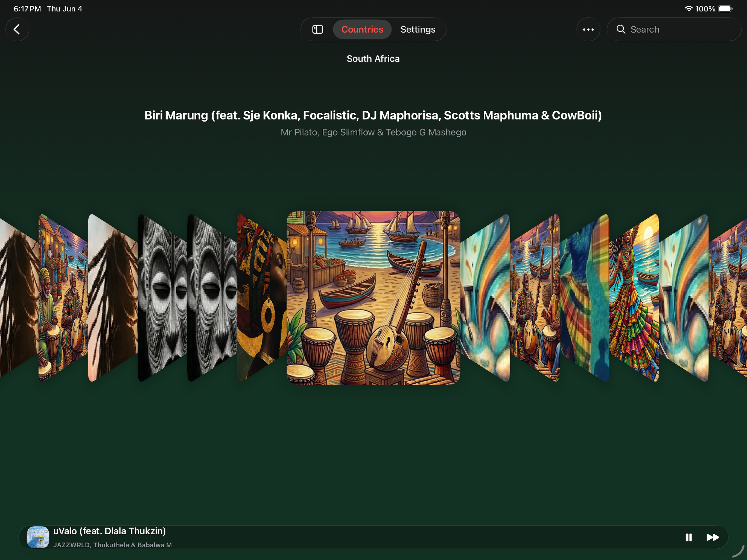The width and height of the screenshot is (747, 560).
Task: Click the Mr Pilato artist subtitle
Action: coord(373,132)
